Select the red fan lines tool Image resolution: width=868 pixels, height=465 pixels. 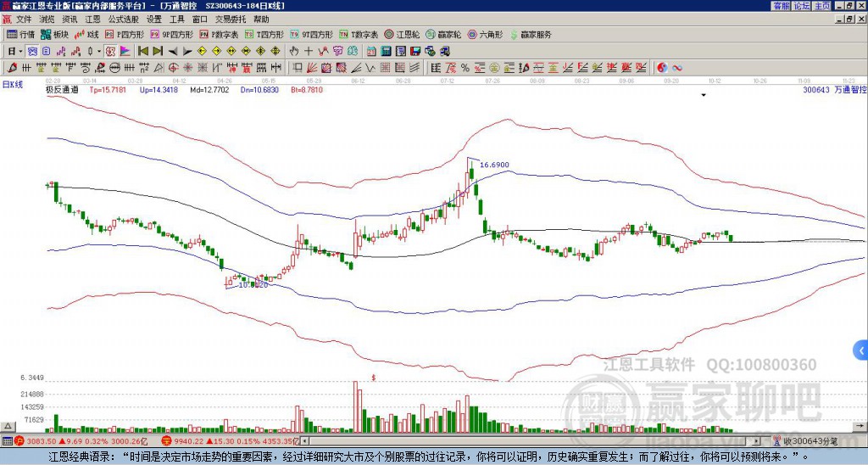[x=312, y=68]
